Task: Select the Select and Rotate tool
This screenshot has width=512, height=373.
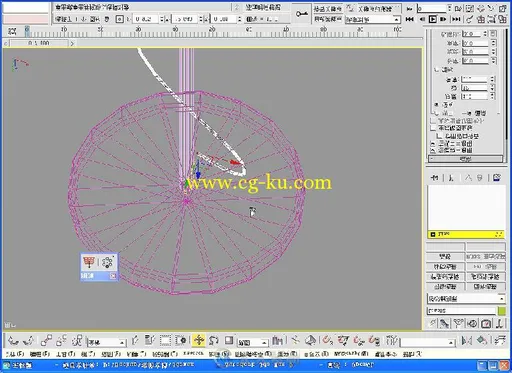Action: click(214, 341)
